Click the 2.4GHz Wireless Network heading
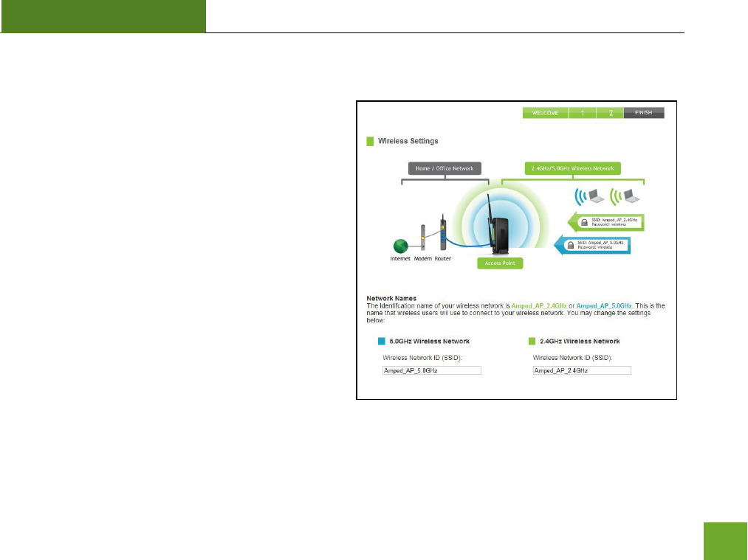The height and width of the screenshot is (560, 748). [580, 342]
